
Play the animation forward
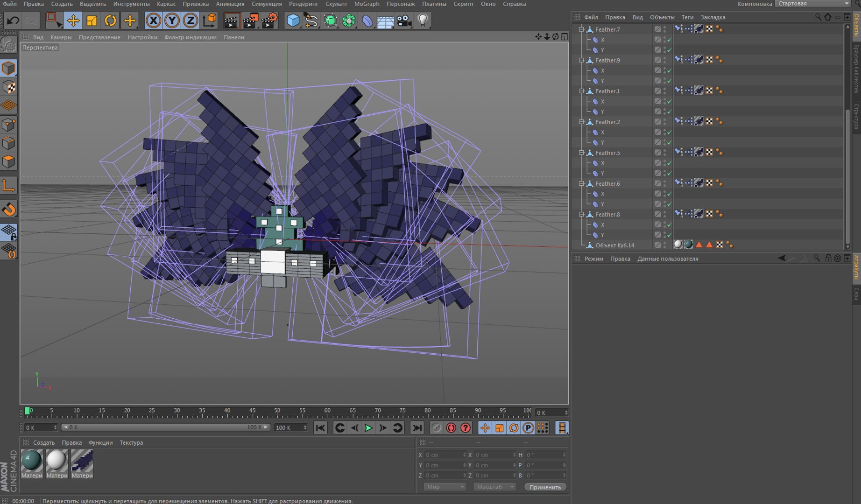tap(368, 428)
